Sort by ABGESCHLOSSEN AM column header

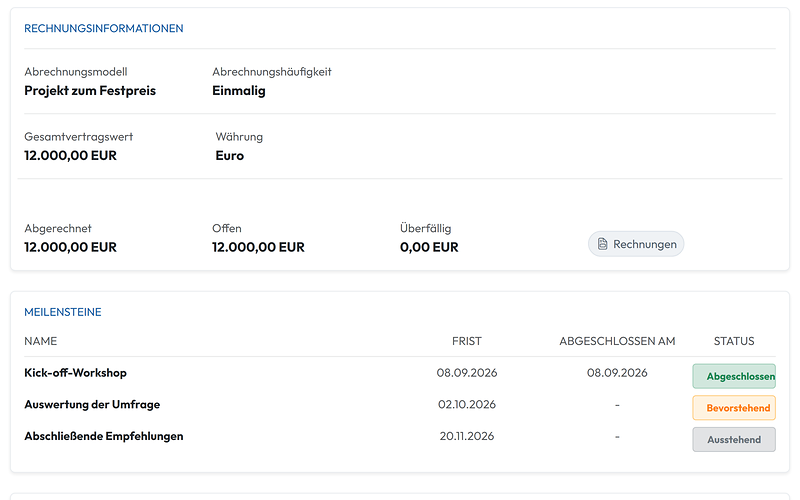[617, 341]
